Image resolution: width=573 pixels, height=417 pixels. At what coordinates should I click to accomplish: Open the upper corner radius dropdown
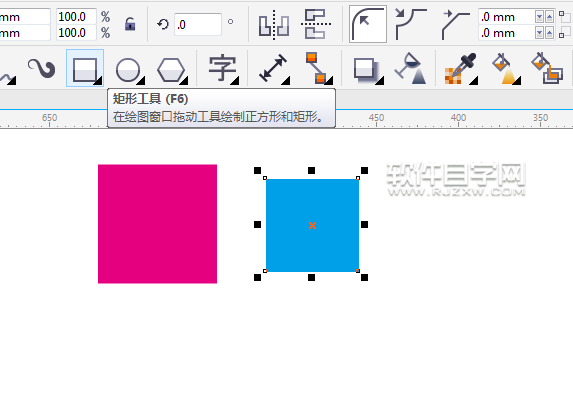(539, 16)
